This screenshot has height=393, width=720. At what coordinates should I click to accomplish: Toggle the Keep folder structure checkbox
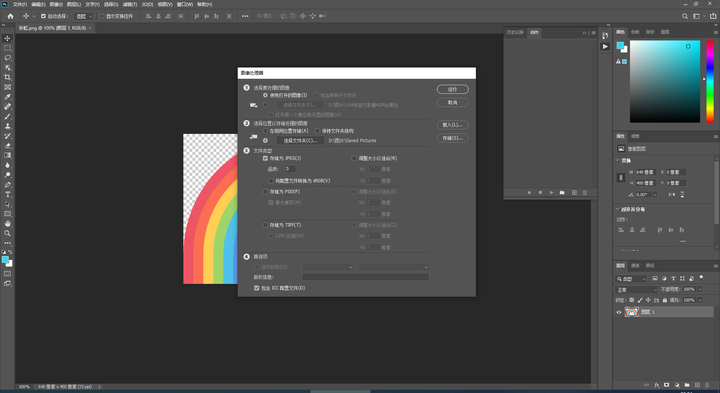[x=317, y=131]
